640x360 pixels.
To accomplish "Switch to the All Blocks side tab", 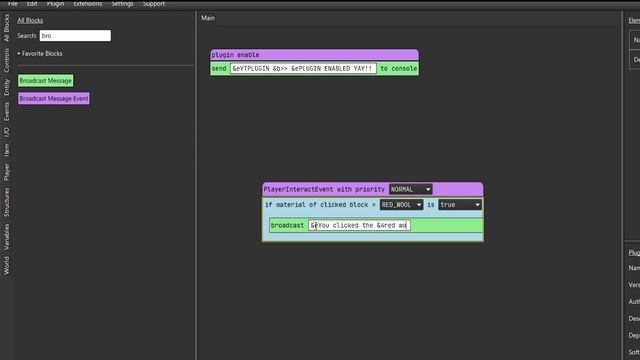I will (x=7, y=28).
